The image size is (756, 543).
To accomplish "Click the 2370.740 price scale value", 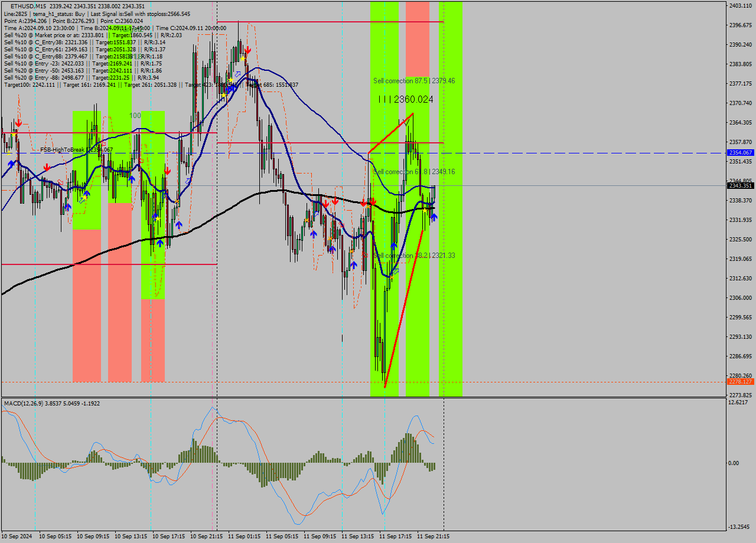I will point(741,103).
